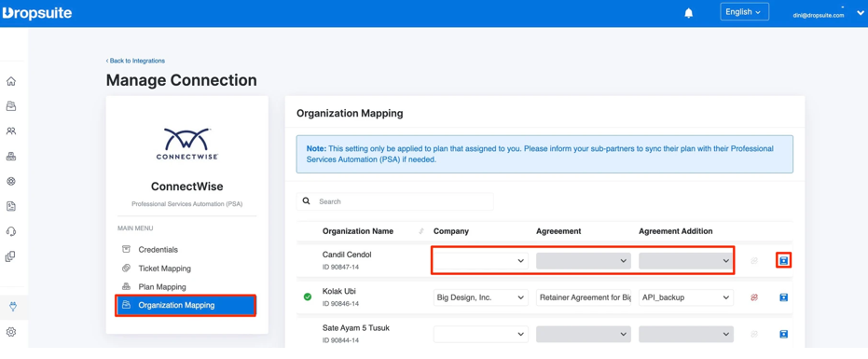Open Agreement Addition dropdown for Sate Ayam

click(x=686, y=334)
